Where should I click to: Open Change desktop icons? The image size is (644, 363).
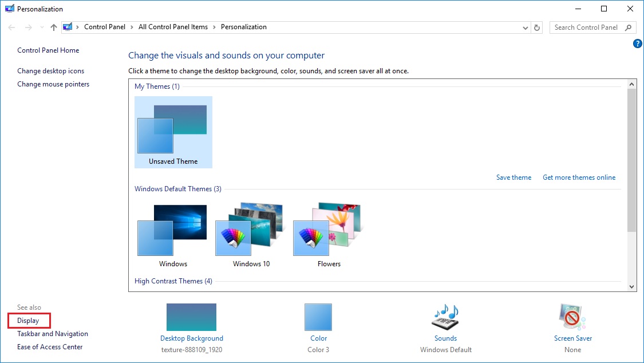click(50, 70)
